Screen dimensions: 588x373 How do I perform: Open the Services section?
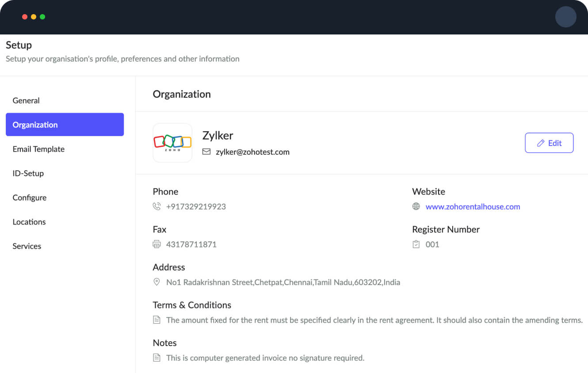point(27,246)
